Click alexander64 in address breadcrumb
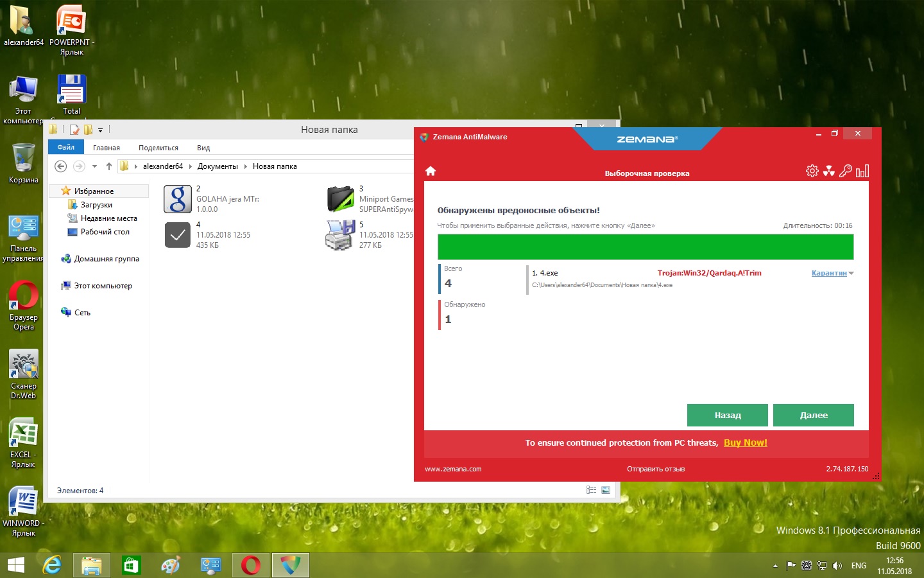This screenshot has width=924, height=578. point(163,166)
